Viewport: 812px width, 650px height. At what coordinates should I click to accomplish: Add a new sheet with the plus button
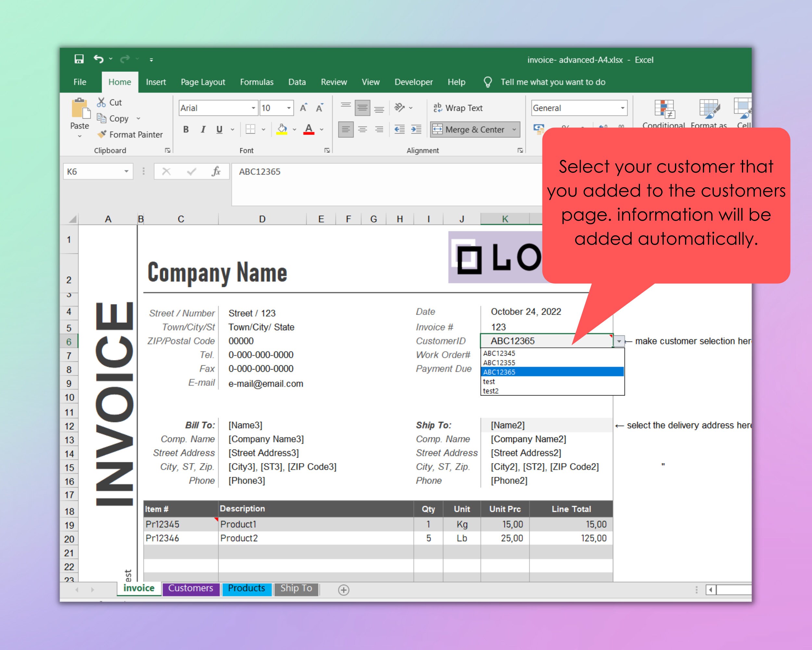point(343,590)
